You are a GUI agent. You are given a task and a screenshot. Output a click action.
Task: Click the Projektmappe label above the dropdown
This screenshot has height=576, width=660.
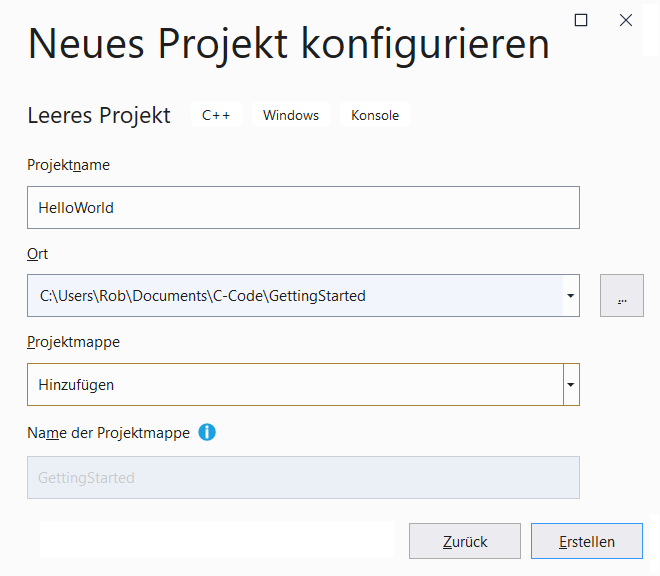pyautogui.click(x=73, y=342)
